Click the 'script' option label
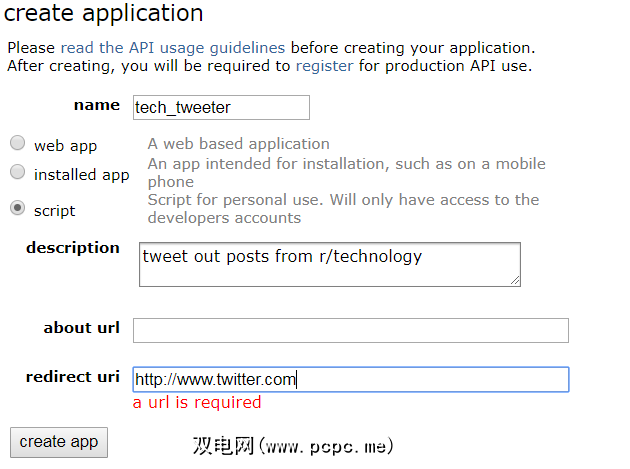This screenshot has width=630, height=469. 55,210
